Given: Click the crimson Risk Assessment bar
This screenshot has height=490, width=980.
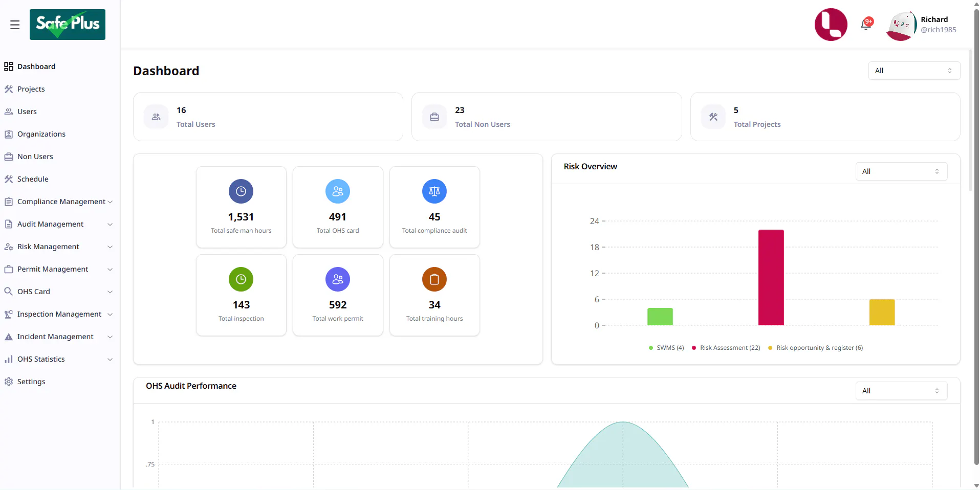Looking at the screenshot, I should [x=771, y=277].
